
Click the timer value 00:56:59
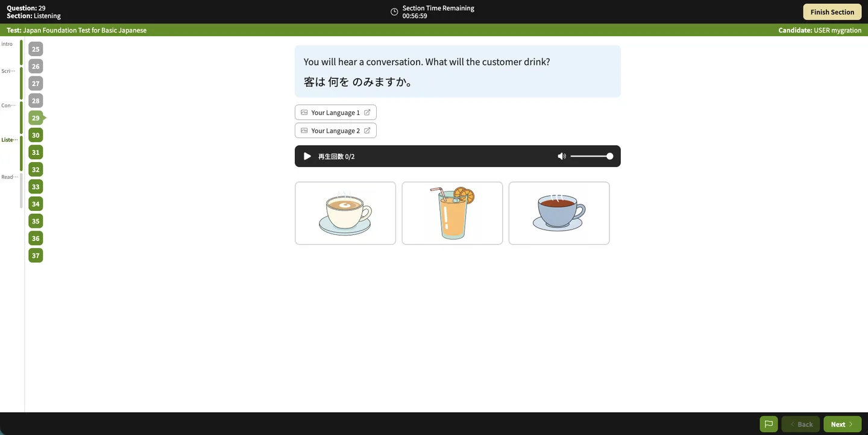click(x=415, y=16)
